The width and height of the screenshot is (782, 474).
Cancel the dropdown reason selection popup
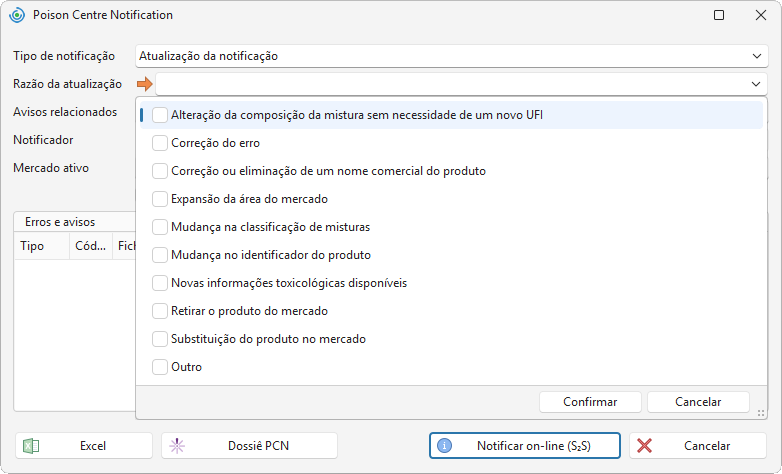coord(698,402)
